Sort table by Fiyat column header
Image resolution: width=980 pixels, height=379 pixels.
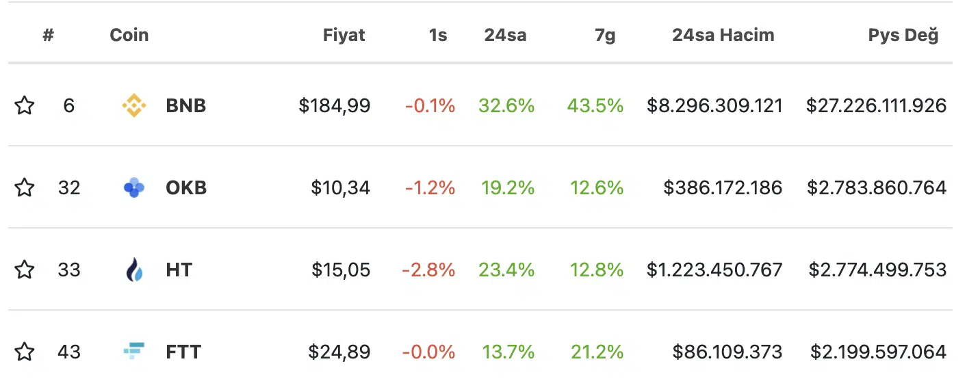344,35
